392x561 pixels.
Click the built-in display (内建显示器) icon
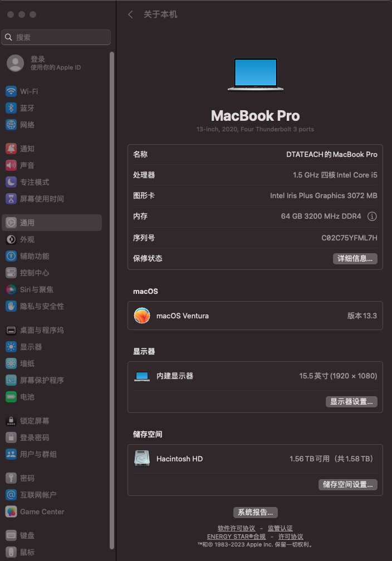142,376
